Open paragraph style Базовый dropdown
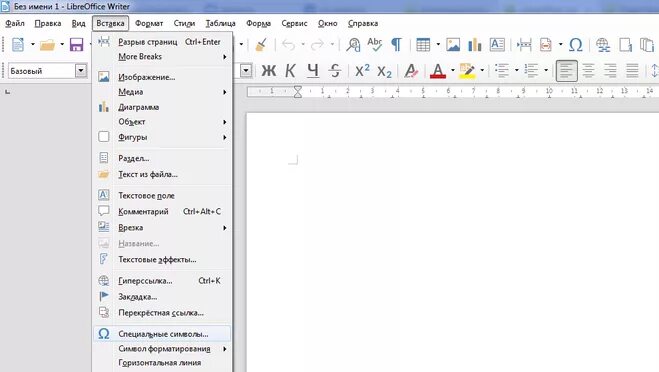659x372 pixels. coord(81,71)
